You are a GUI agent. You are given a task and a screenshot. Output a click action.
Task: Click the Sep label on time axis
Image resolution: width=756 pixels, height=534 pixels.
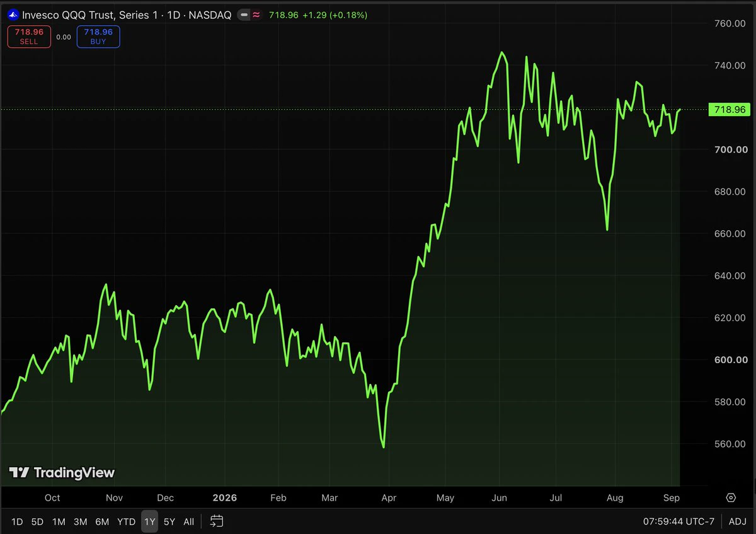[x=672, y=497]
